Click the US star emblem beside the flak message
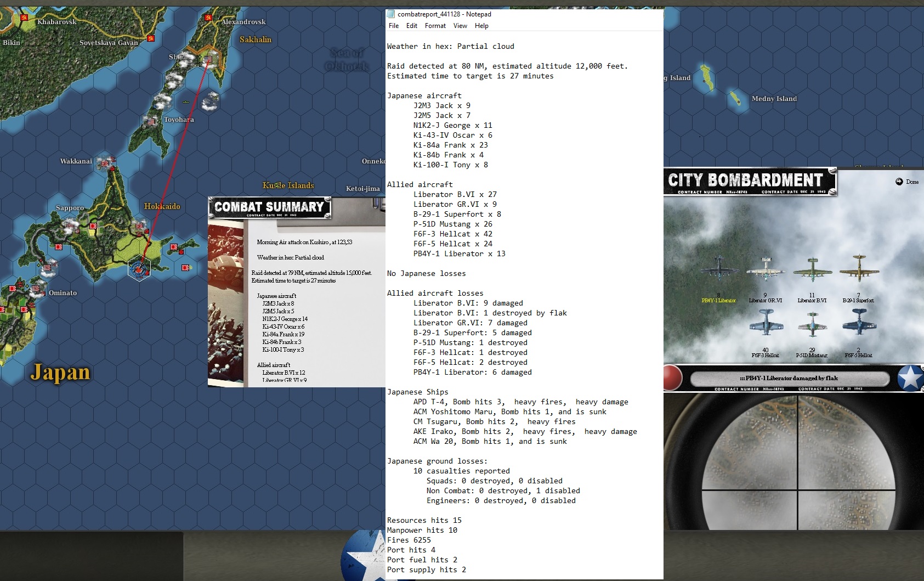Image resolution: width=924 pixels, height=581 pixels. [910, 378]
